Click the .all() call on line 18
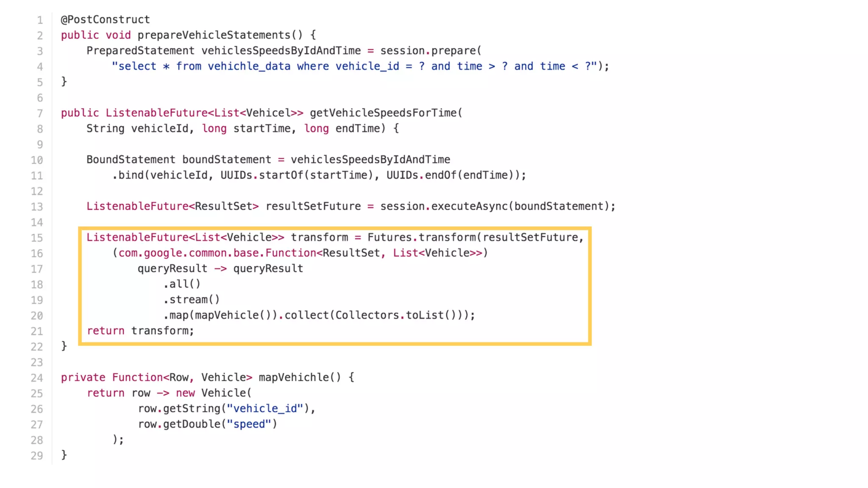Screen dimensions: 868x488 coord(182,284)
